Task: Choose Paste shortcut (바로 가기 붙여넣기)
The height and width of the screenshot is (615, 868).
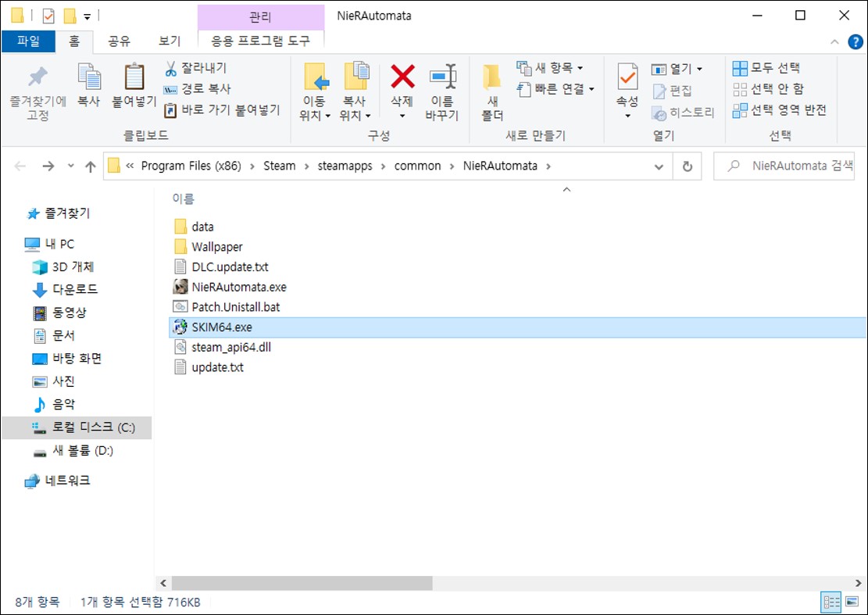Action: pyautogui.click(x=223, y=110)
